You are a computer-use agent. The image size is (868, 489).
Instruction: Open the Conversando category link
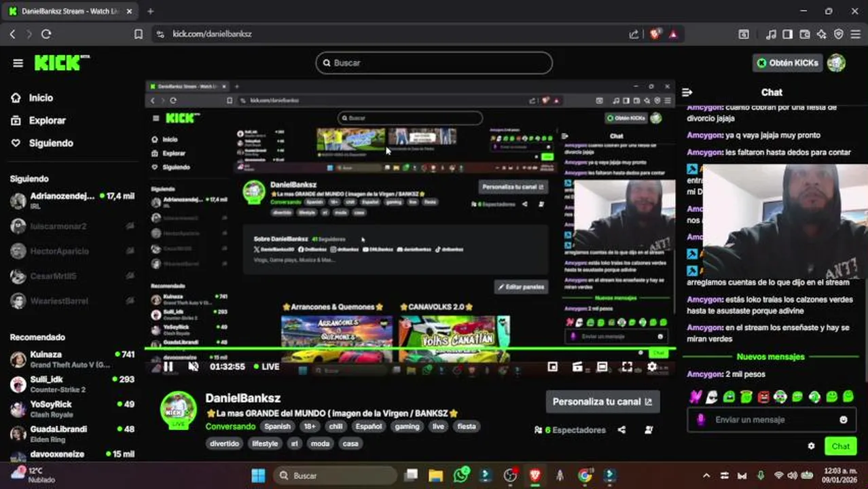[x=230, y=427]
